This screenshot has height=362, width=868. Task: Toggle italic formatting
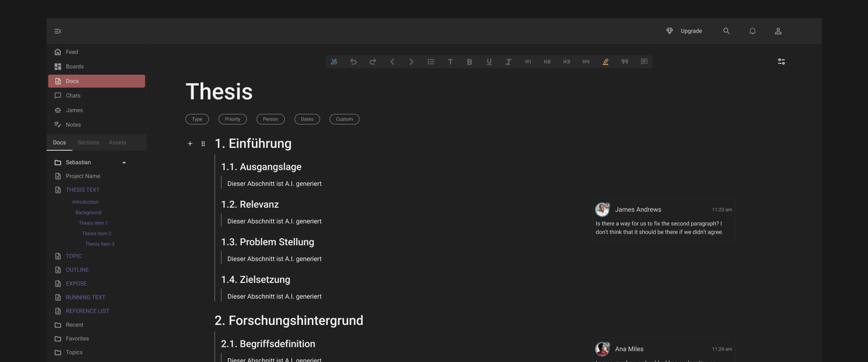point(508,62)
